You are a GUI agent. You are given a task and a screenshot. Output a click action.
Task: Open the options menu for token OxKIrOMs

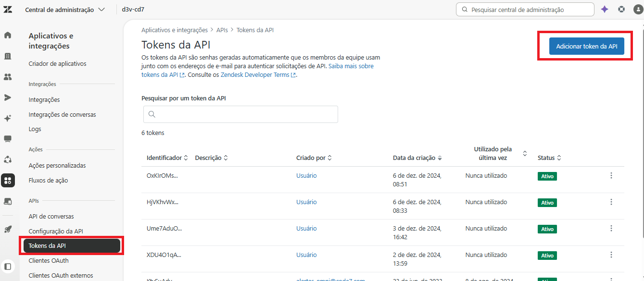point(611,175)
